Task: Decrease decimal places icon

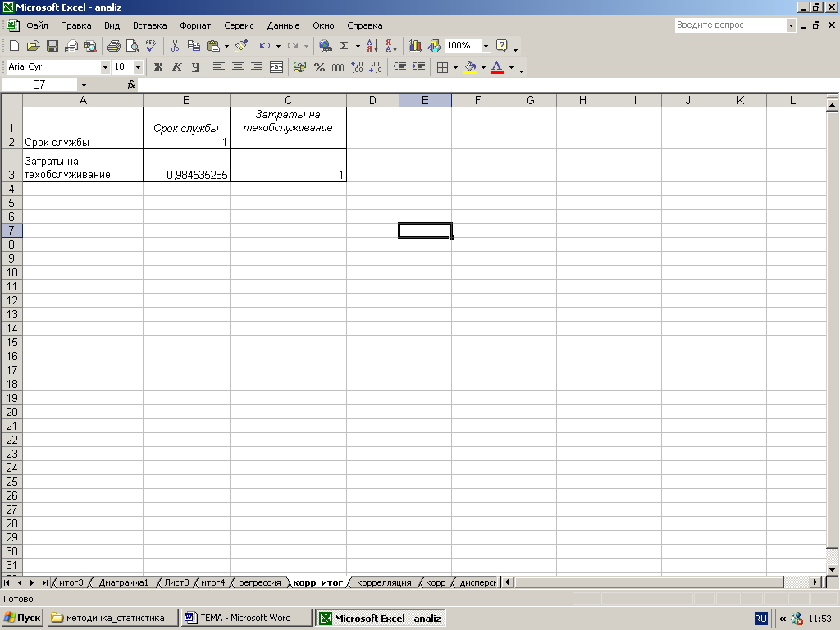Action: click(x=376, y=67)
